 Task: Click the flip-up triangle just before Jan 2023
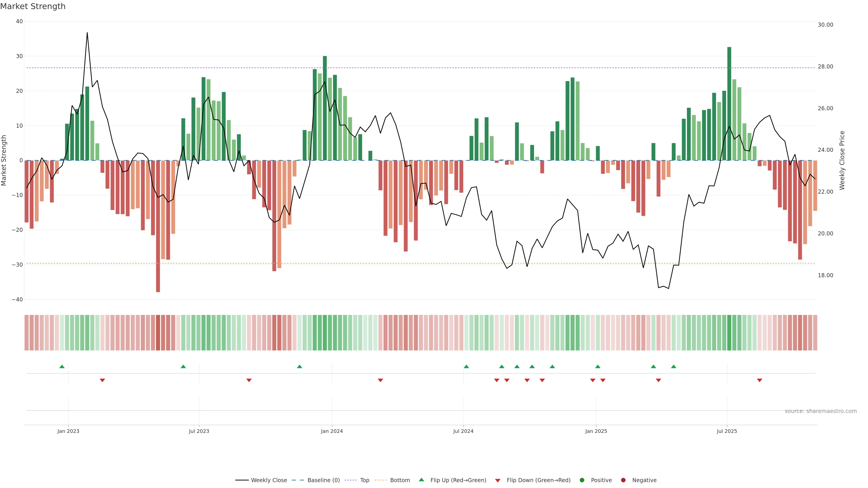click(62, 366)
